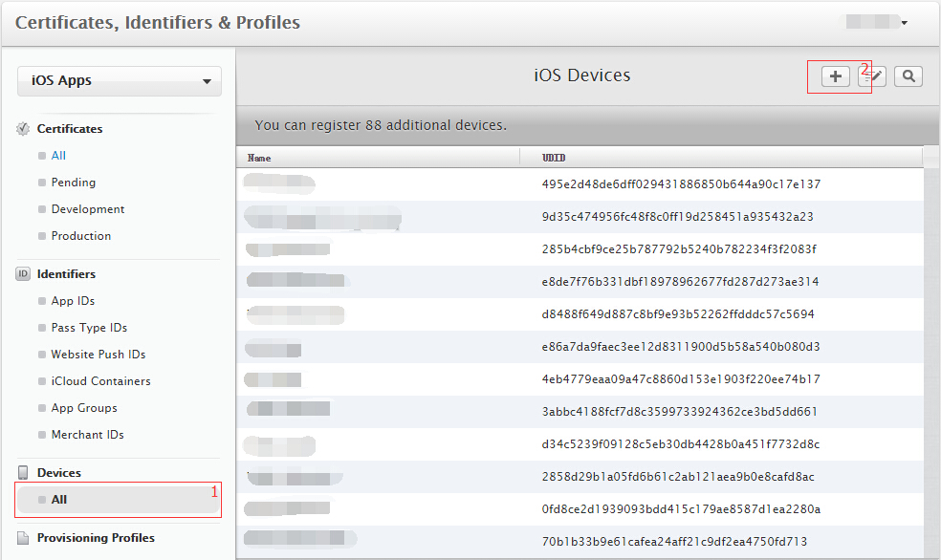Click the 'register 88 additional devices' notice
Image resolution: width=941 pixels, height=560 pixels.
point(381,125)
